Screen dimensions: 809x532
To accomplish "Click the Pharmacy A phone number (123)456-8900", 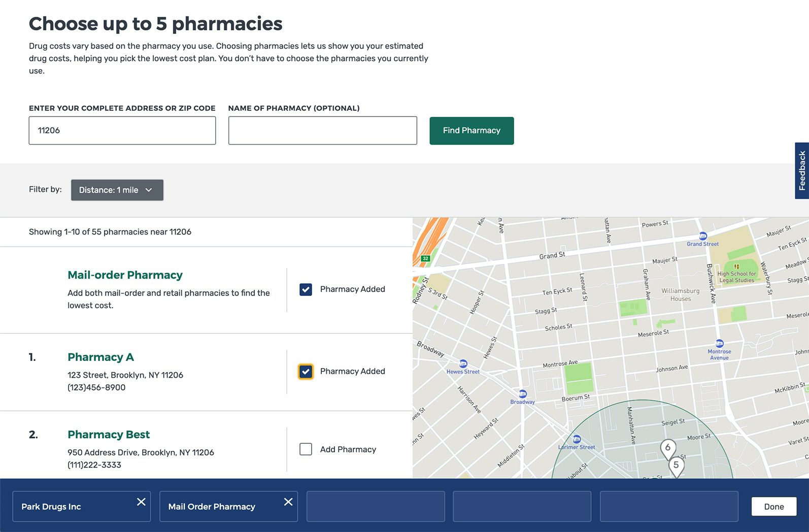I will [x=96, y=387].
